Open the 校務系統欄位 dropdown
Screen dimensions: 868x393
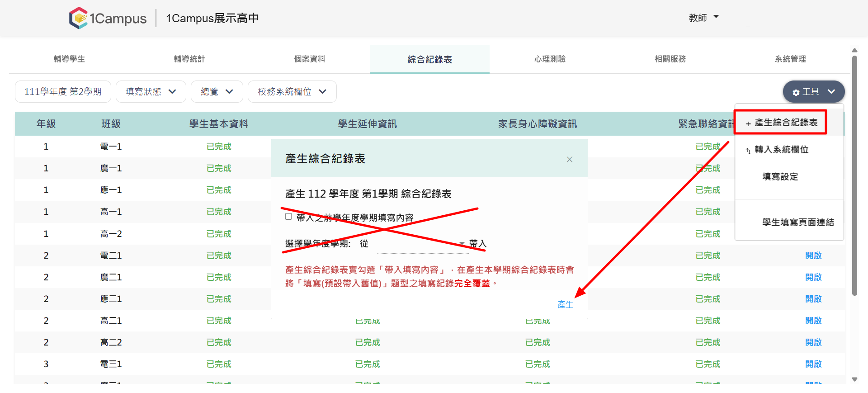point(292,92)
